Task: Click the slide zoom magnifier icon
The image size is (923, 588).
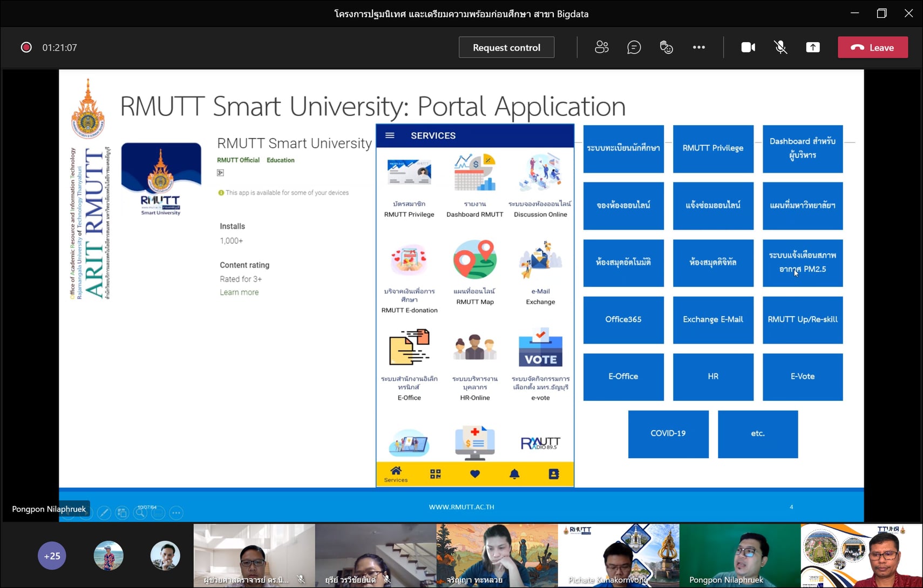Action: (x=140, y=513)
